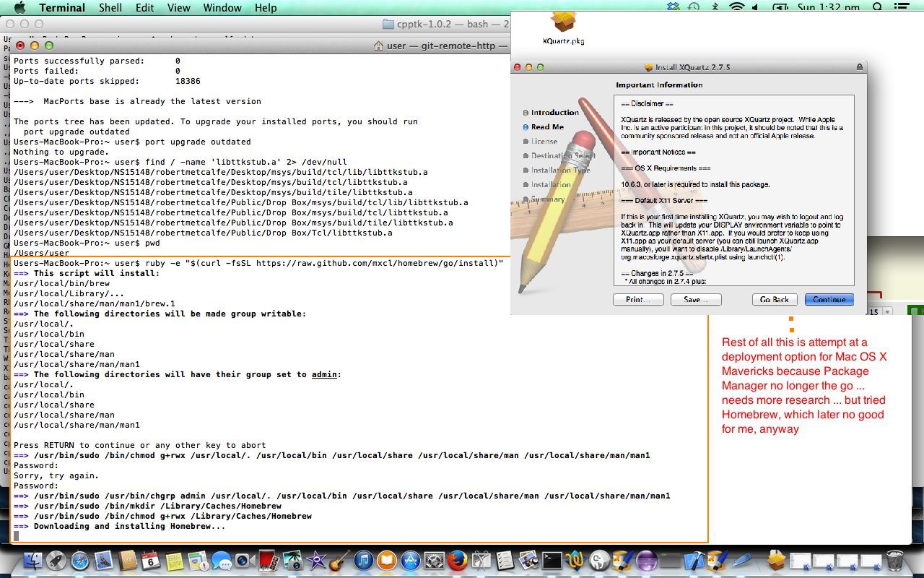Open the Time Machine menu bar icon
This screenshot has width=924, height=578.
click(693, 8)
